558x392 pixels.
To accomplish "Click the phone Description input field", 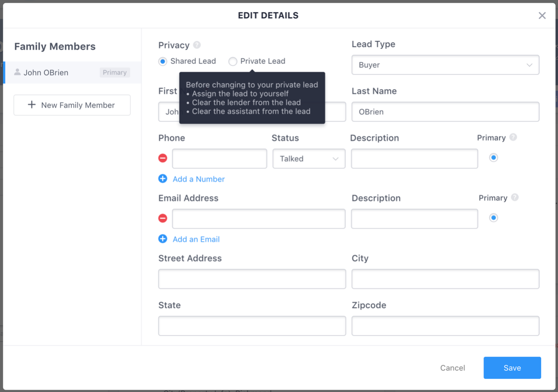I will (x=414, y=158).
